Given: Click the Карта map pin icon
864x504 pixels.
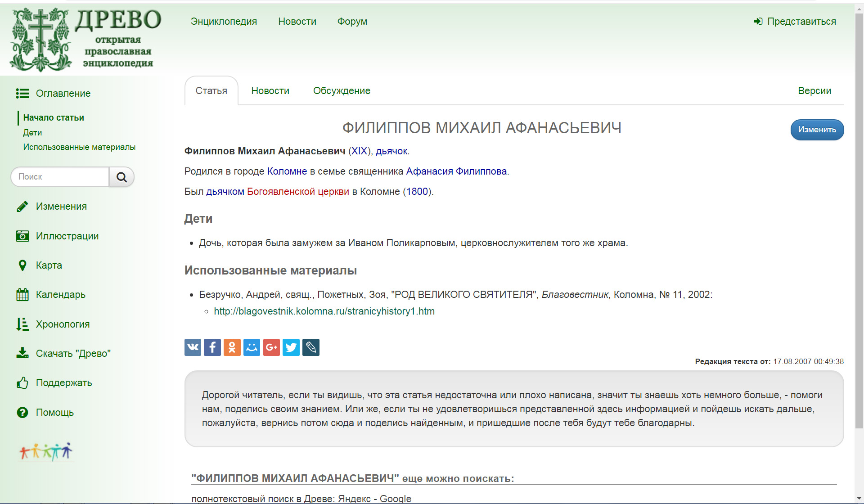Looking at the screenshot, I should pos(22,265).
